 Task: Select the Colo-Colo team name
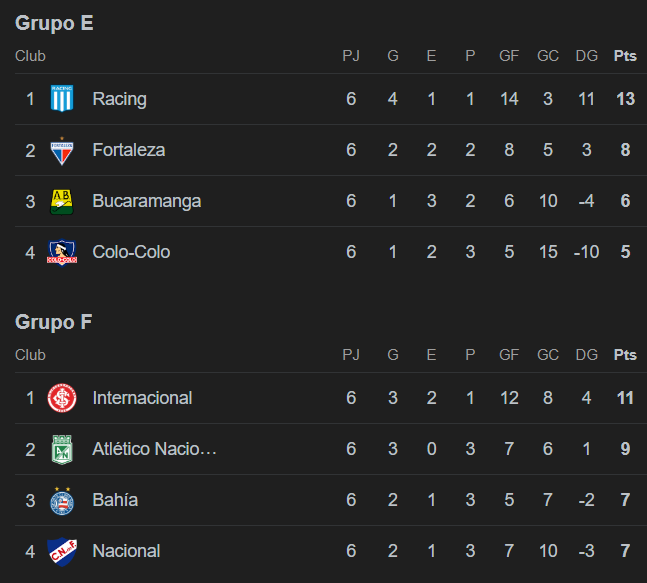(131, 252)
